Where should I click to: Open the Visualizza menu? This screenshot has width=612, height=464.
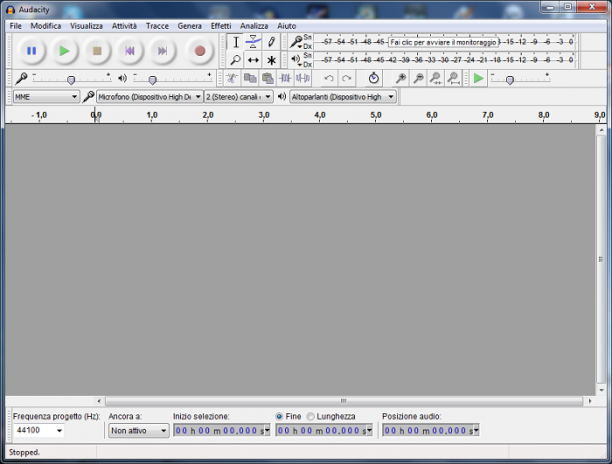click(86, 26)
